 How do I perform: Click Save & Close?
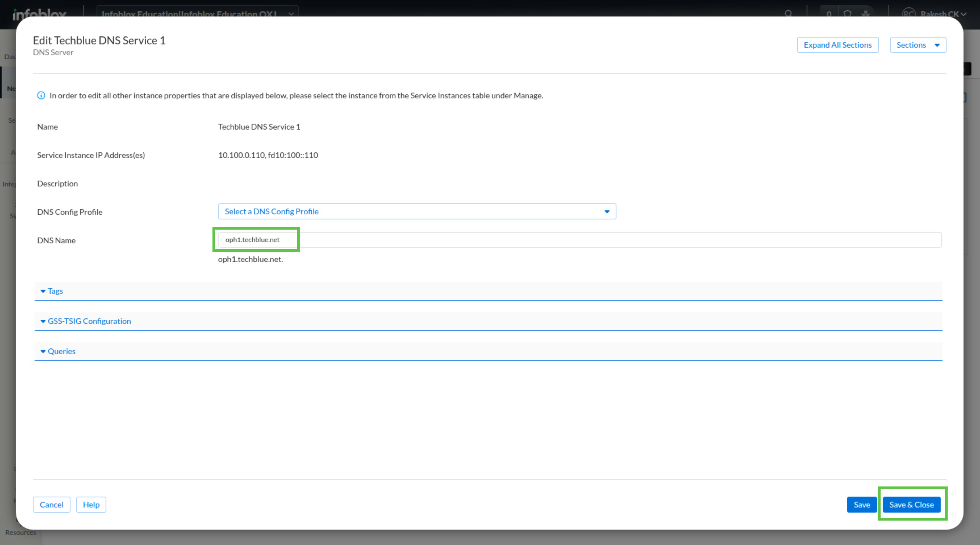(911, 505)
